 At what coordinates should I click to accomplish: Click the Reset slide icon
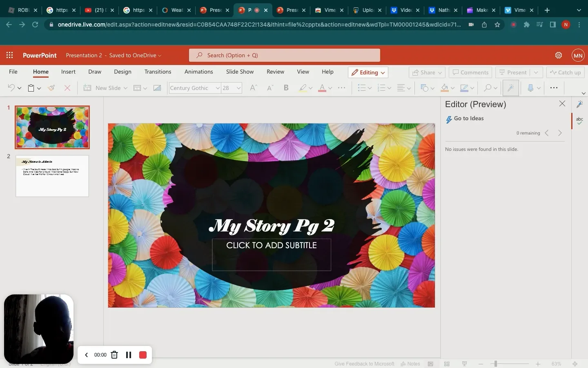(x=157, y=88)
